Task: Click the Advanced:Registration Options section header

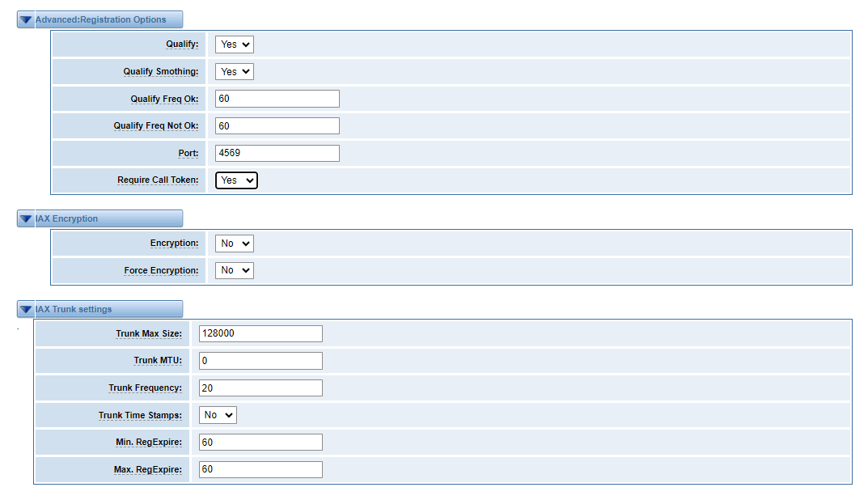Action: pyautogui.click(x=100, y=19)
